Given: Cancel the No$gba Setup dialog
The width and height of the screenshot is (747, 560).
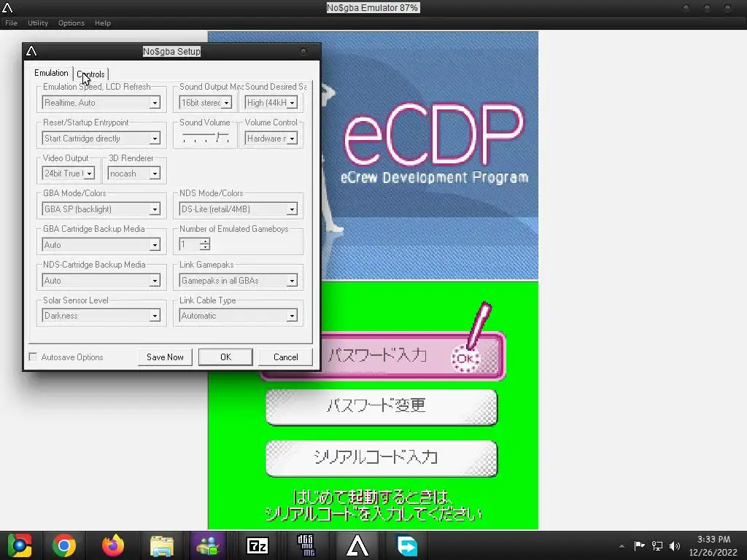Looking at the screenshot, I should [x=286, y=357].
